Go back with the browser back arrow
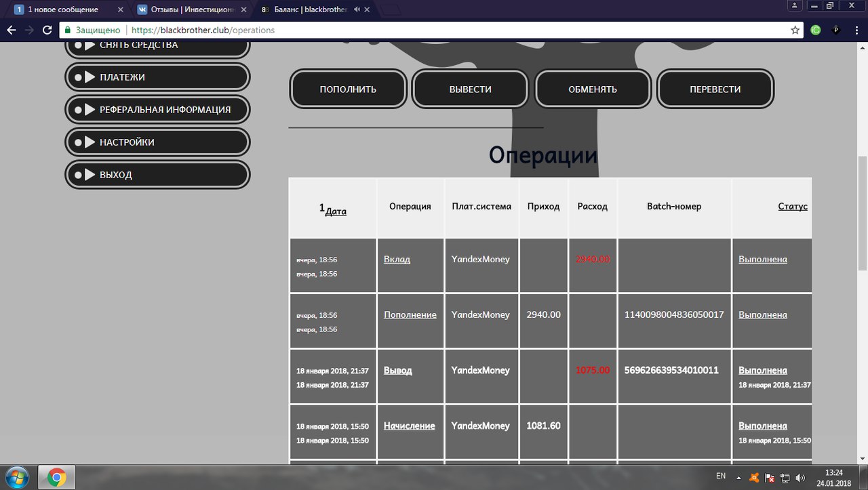Viewport: 868px width, 490px height. coord(11,30)
